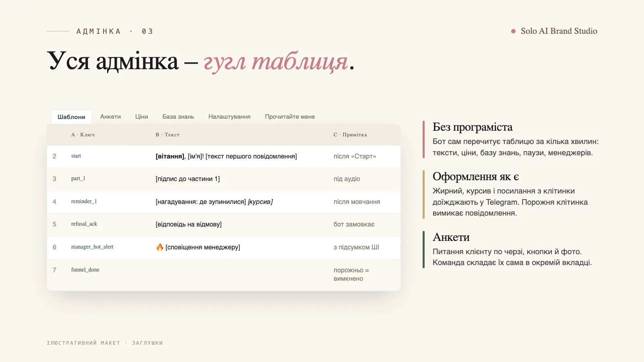This screenshot has height=362, width=644.
Task: Open the База знань tab
Action: [178, 117]
